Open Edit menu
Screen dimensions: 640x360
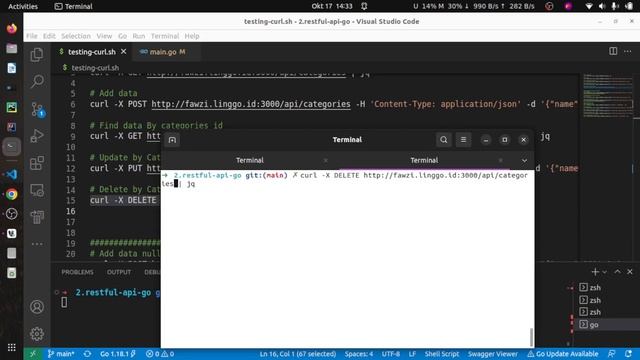pyautogui.click(x=49, y=36)
